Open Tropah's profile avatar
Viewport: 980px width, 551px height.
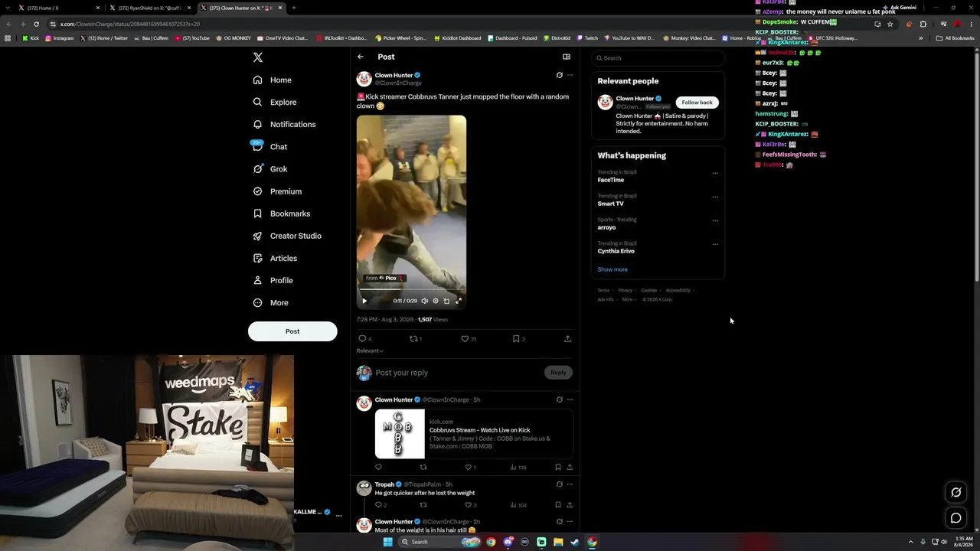(x=364, y=488)
